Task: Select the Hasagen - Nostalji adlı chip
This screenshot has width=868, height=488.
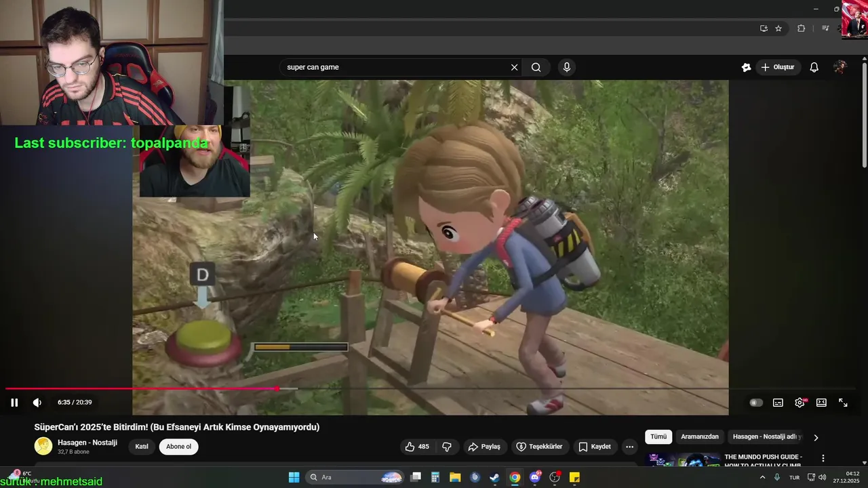Action: coord(767,437)
